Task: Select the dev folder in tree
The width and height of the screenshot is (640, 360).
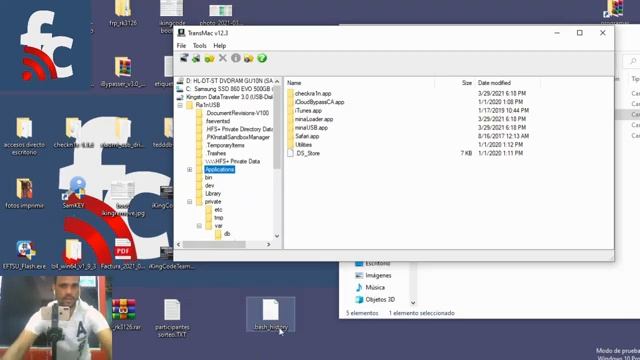Action: coord(209,186)
